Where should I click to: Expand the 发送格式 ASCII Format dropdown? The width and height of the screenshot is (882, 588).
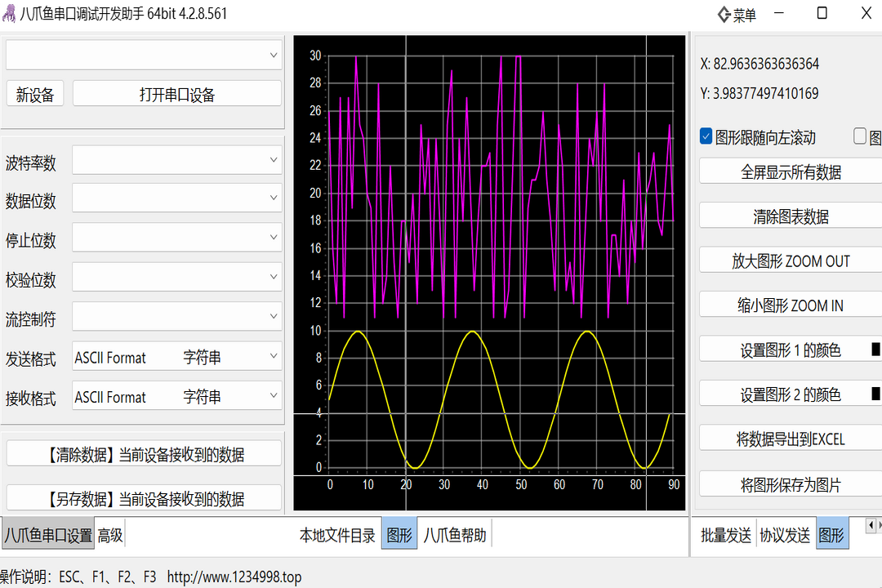click(x=274, y=356)
